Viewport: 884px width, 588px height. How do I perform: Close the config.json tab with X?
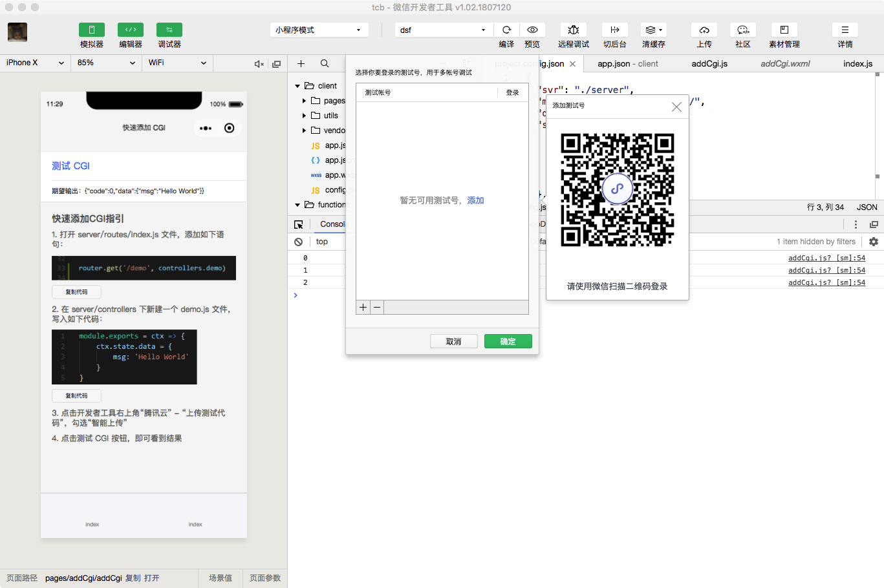573,64
